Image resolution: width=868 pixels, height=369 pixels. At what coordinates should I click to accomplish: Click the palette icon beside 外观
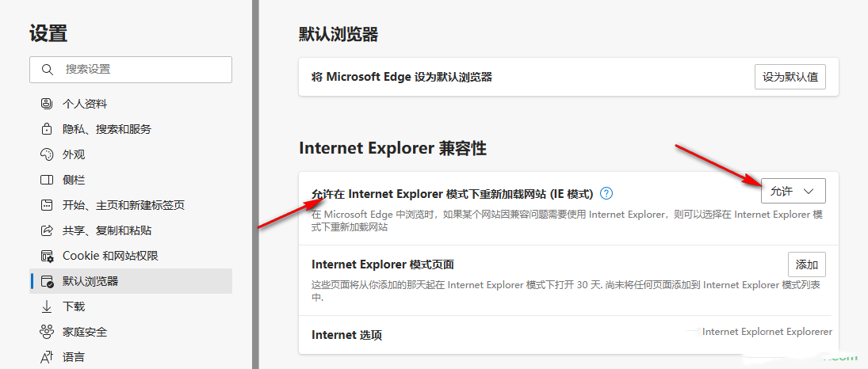[x=47, y=154]
